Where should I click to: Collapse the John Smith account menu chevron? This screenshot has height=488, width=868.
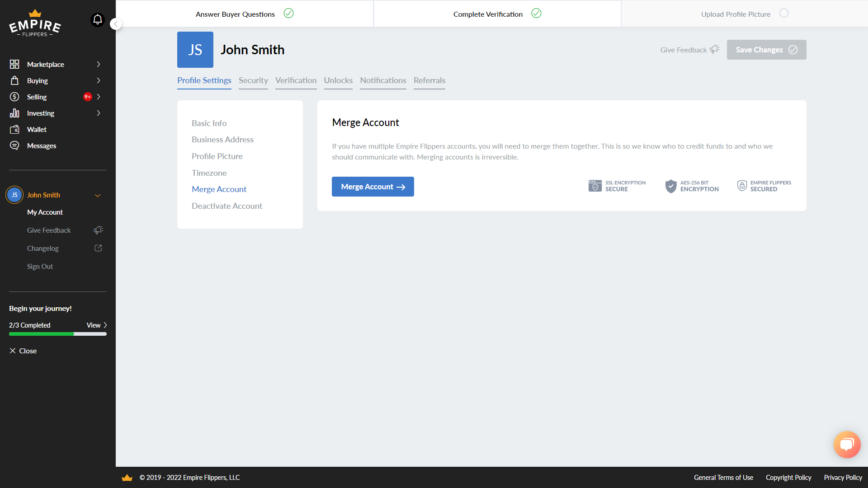[98, 195]
